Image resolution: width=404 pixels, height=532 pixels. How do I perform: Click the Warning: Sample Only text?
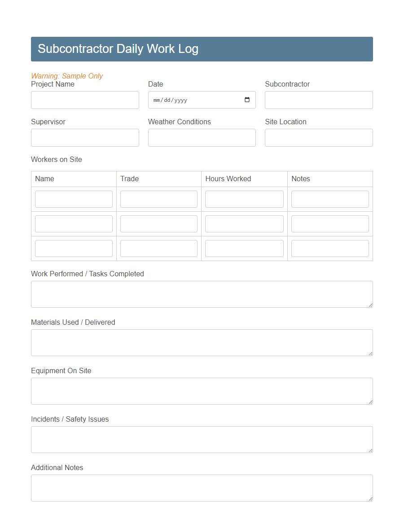click(67, 76)
